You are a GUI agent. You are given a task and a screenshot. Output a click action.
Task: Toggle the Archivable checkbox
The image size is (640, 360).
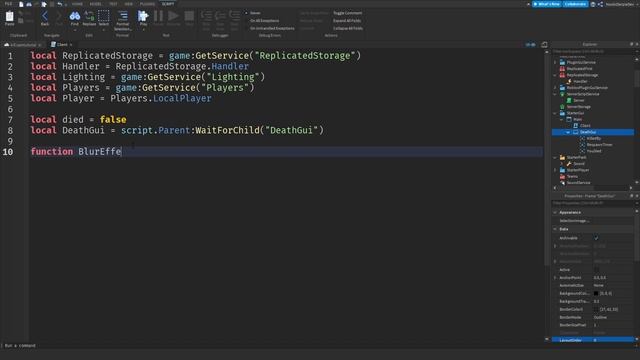tap(596, 238)
